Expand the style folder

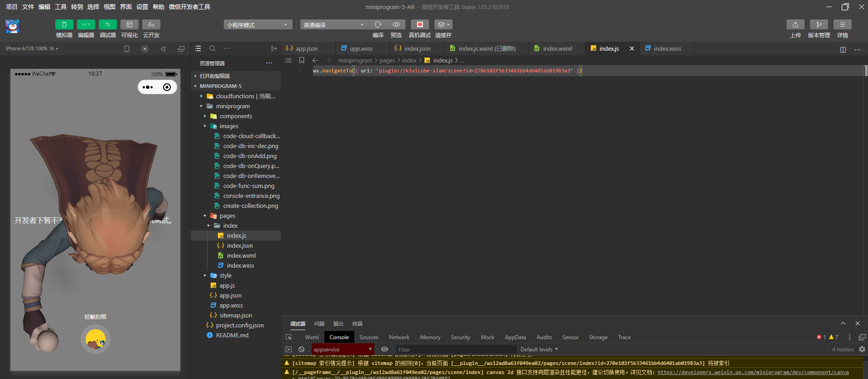(236, 275)
